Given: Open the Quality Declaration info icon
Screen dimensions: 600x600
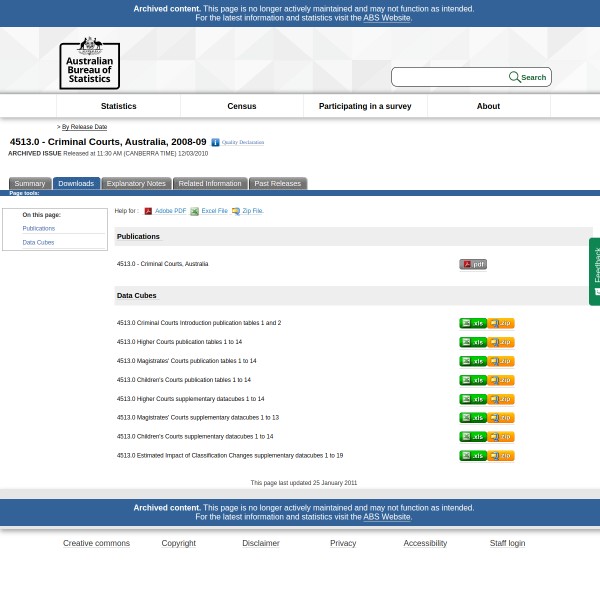Looking at the screenshot, I should [x=215, y=143].
